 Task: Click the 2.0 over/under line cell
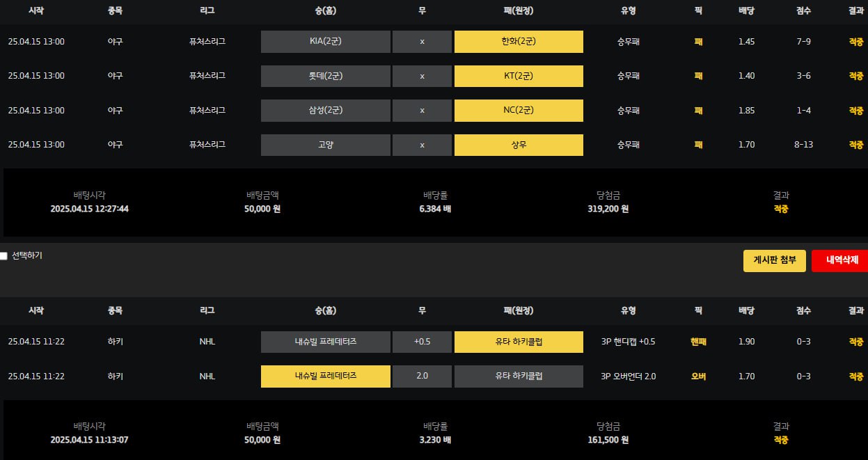(x=422, y=376)
